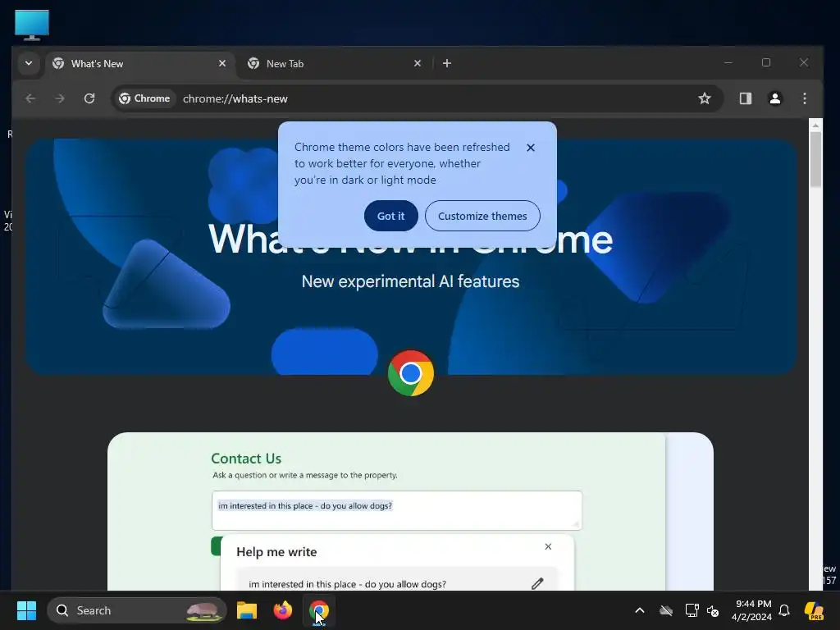Viewport: 840px width, 630px height.
Task: Switch to the What's New tab
Action: 140,64
